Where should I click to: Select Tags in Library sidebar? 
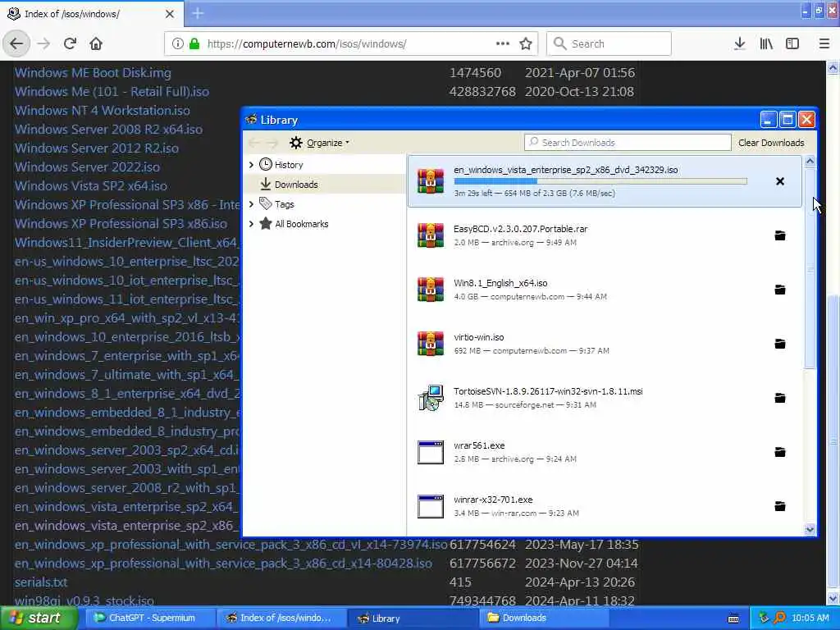coord(284,204)
